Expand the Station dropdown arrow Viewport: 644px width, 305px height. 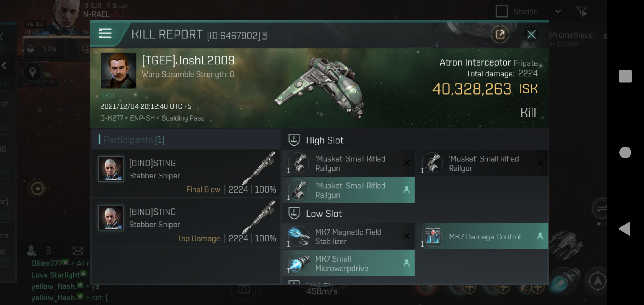(x=558, y=12)
